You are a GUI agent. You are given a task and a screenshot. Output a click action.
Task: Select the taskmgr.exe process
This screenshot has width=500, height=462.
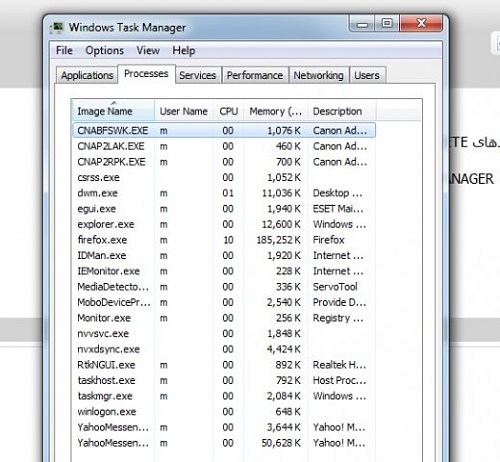(224, 396)
